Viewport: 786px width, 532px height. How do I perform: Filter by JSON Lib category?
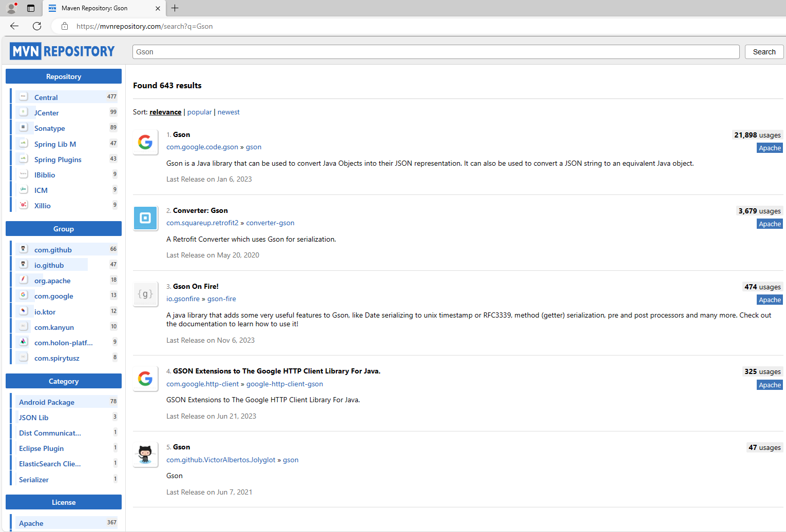33,418
